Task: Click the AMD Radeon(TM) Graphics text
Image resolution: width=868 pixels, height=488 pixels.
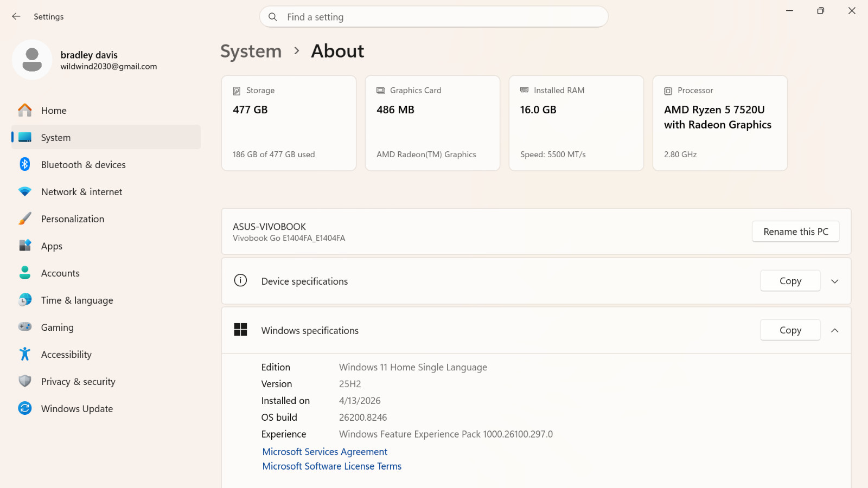Action: tap(426, 155)
